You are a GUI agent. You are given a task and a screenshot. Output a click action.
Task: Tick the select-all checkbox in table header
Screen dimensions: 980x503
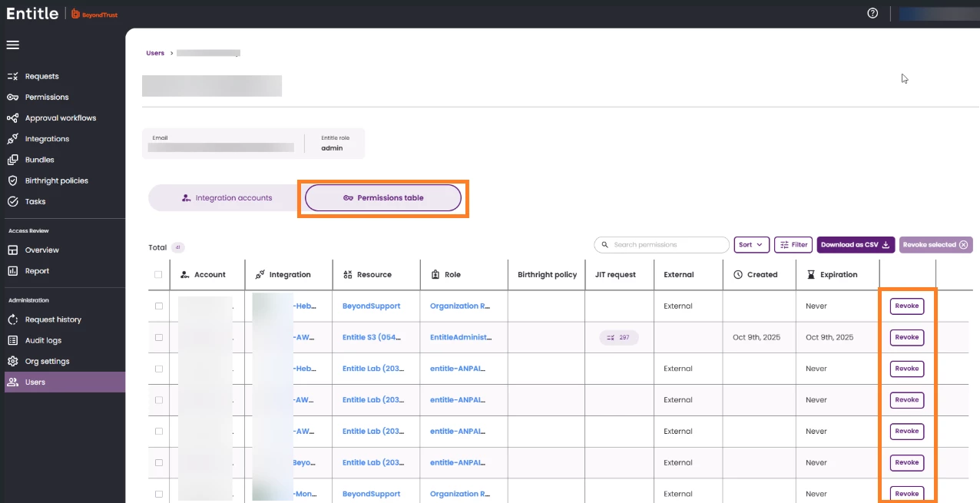(158, 274)
